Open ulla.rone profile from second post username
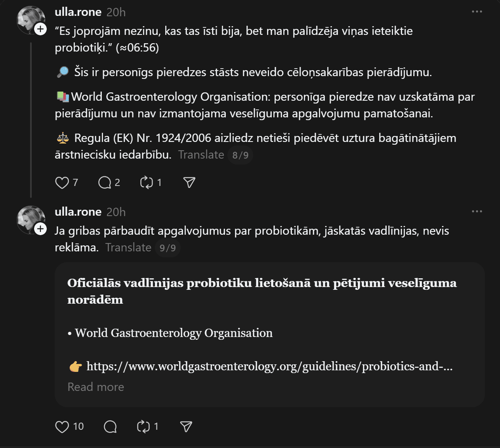Viewport: 500px width, 448px height. (x=78, y=212)
